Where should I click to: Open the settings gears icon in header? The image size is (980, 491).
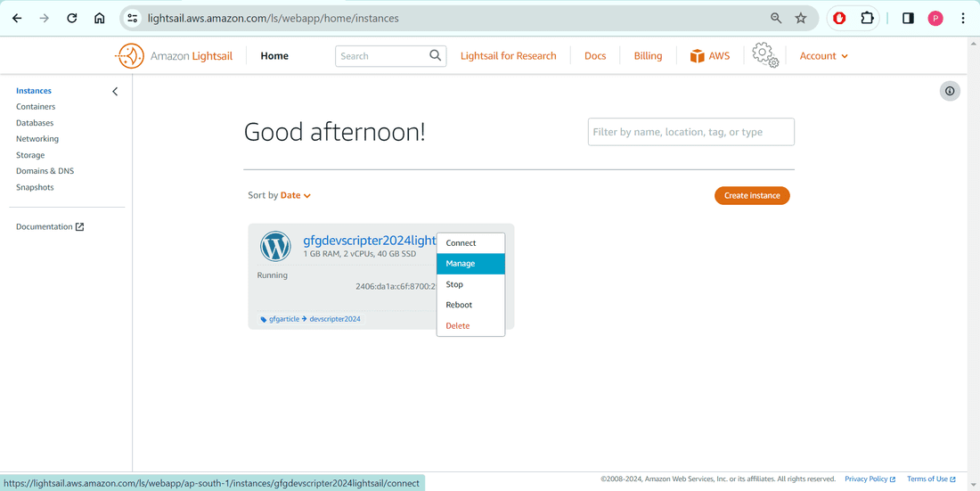[765, 55]
